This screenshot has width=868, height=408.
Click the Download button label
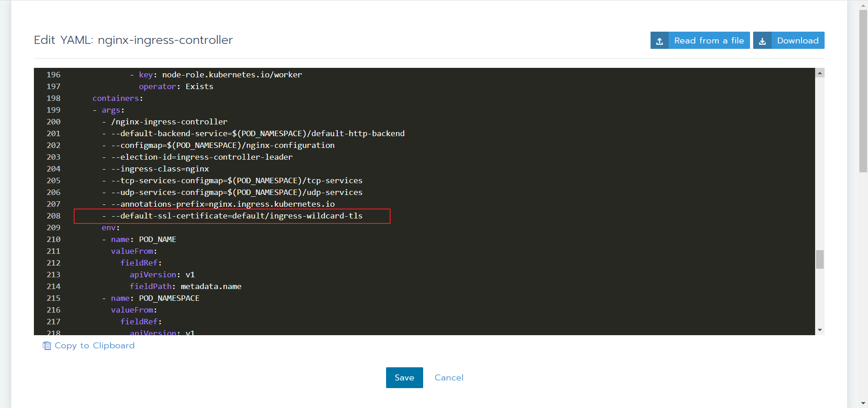click(x=797, y=40)
